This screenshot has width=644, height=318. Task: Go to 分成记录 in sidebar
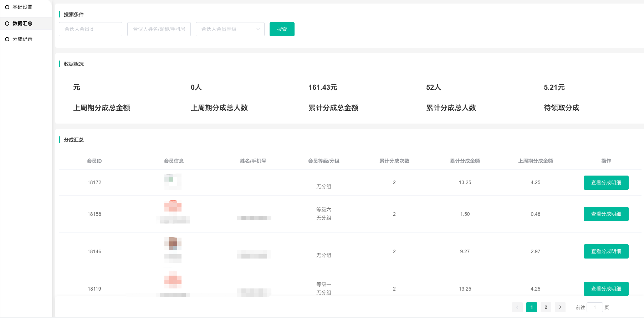pos(22,39)
